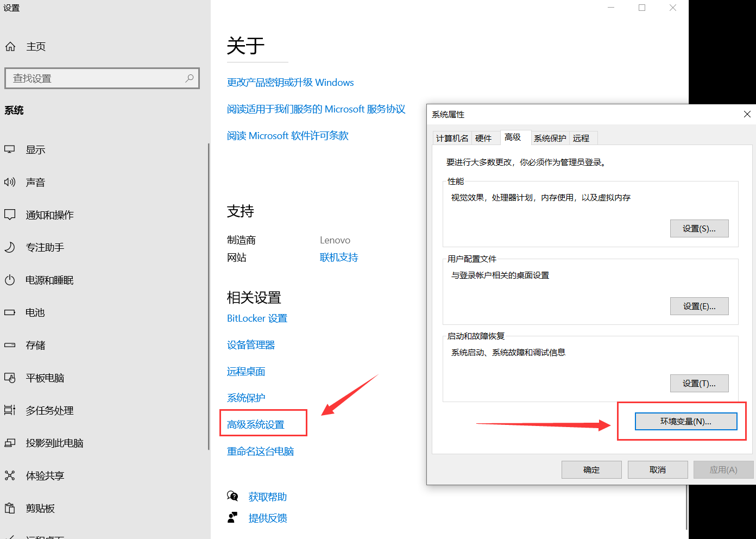Click the projecting icon for 投影到此电脑

click(10, 443)
